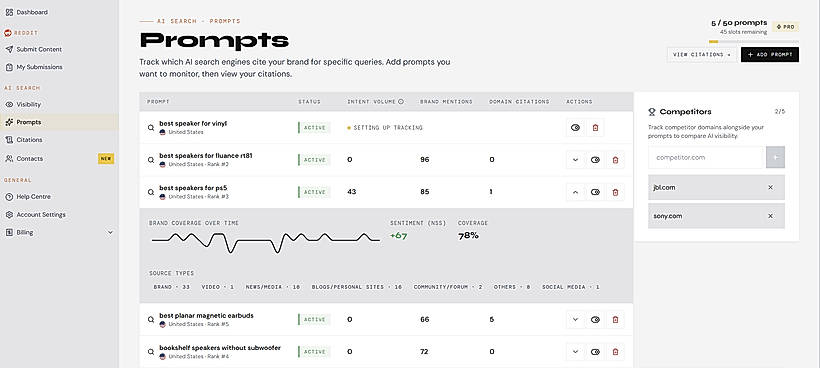
Task: Click the Help Centre question icon
Action: (x=9, y=197)
